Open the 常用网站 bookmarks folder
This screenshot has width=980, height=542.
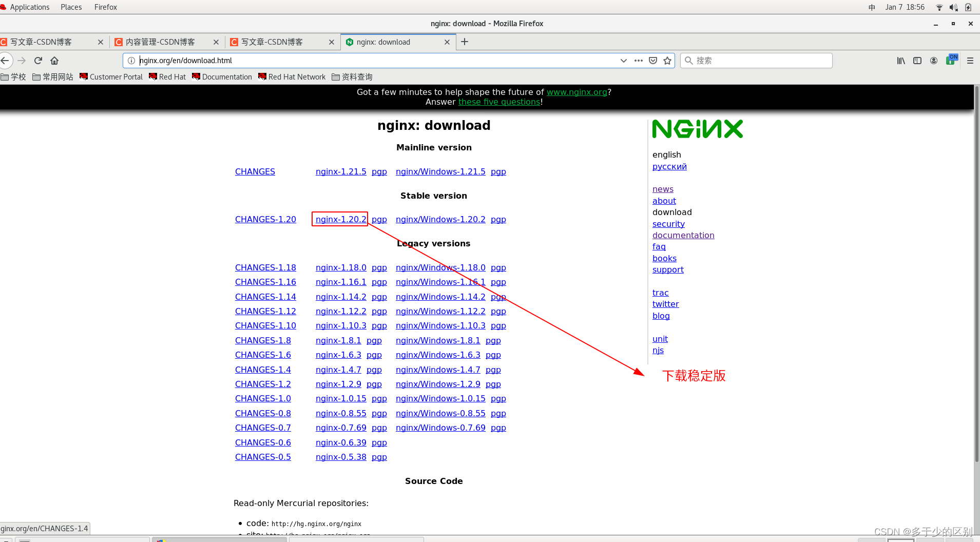53,77
